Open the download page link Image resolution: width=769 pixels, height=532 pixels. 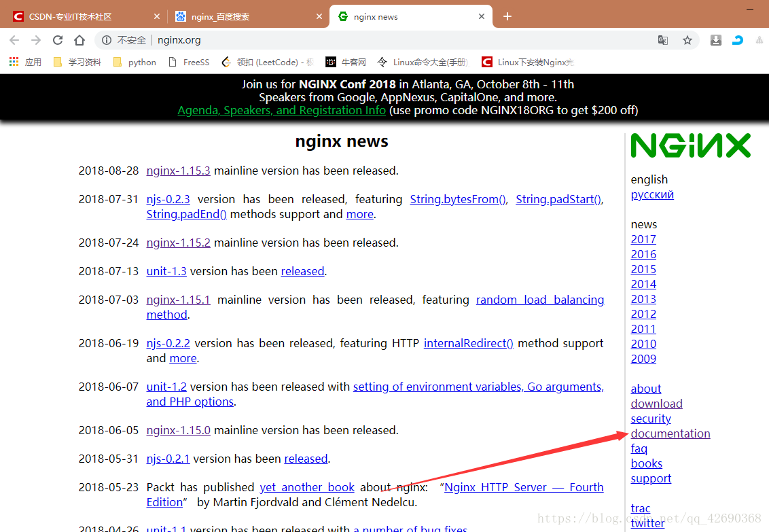tap(657, 404)
